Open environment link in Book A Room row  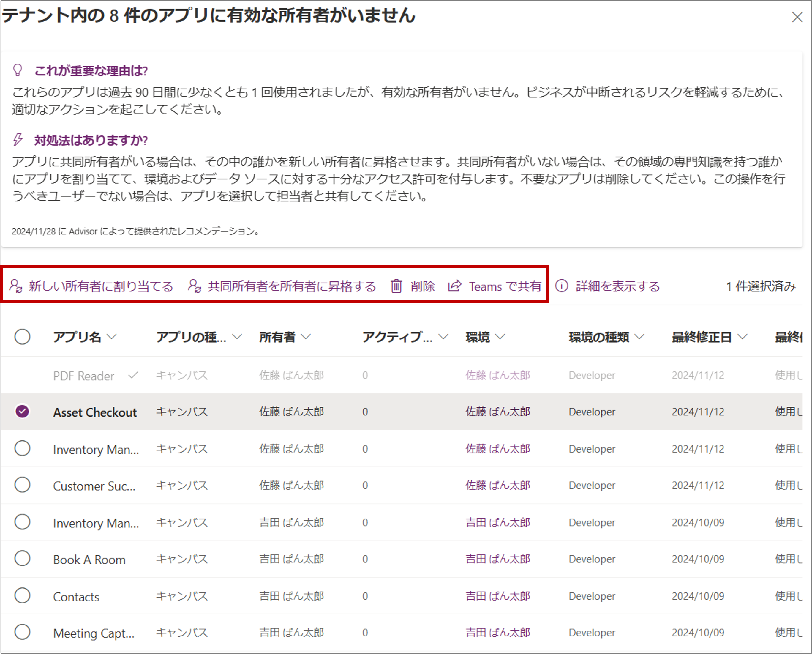(497, 559)
